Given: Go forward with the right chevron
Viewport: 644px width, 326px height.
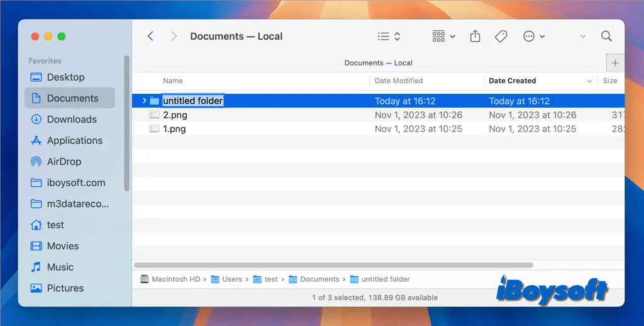Looking at the screenshot, I should point(174,36).
